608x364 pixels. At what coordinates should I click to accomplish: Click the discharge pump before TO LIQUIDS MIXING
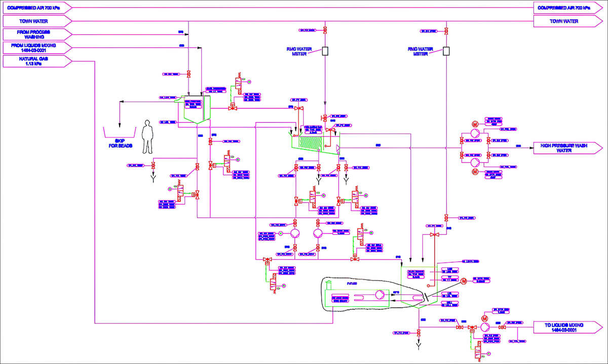pos(485,328)
